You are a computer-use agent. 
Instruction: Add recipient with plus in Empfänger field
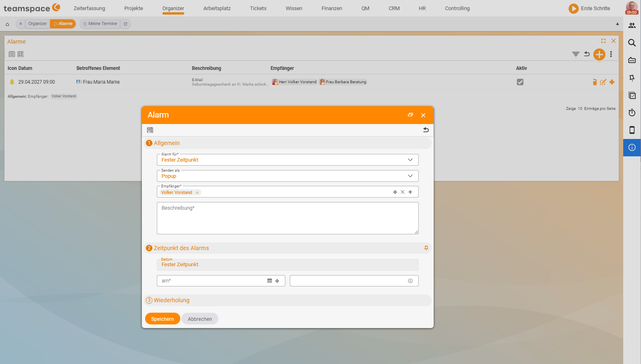(x=410, y=192)
